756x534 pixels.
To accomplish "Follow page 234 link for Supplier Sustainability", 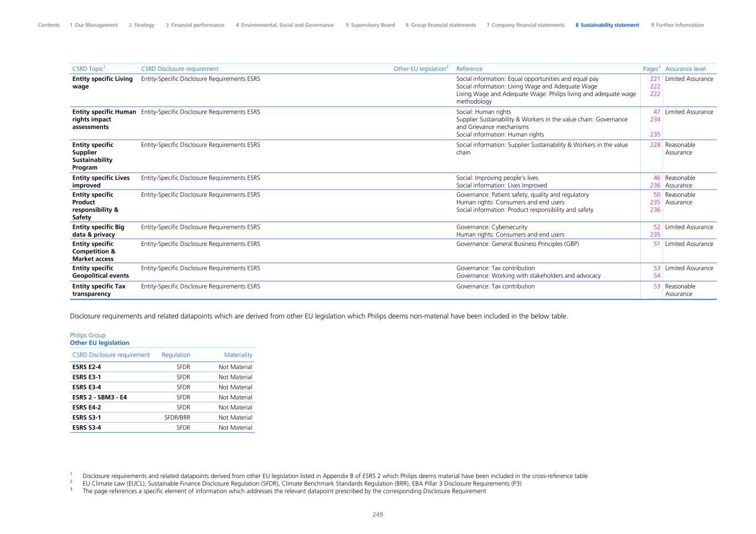I will pyautogui.click(x=655, y=120).
